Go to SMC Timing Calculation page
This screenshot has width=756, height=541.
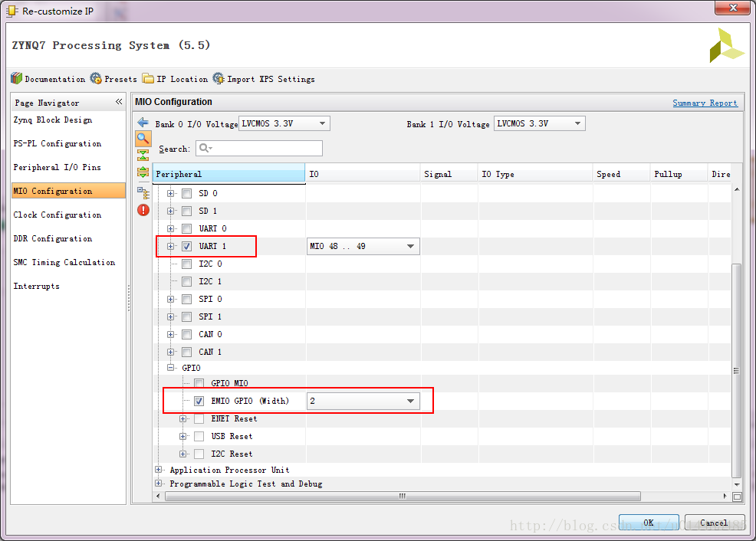click(64, 262)
